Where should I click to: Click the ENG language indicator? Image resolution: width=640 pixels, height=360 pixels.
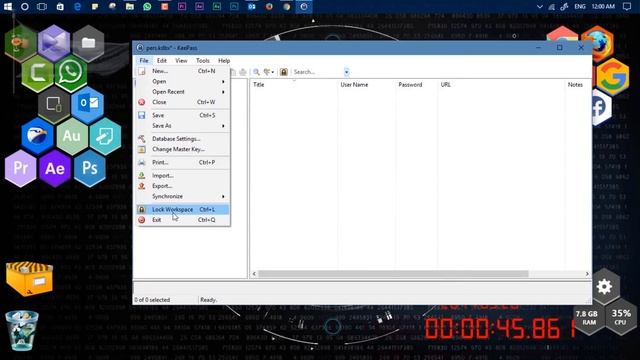[x=580, y=7]
